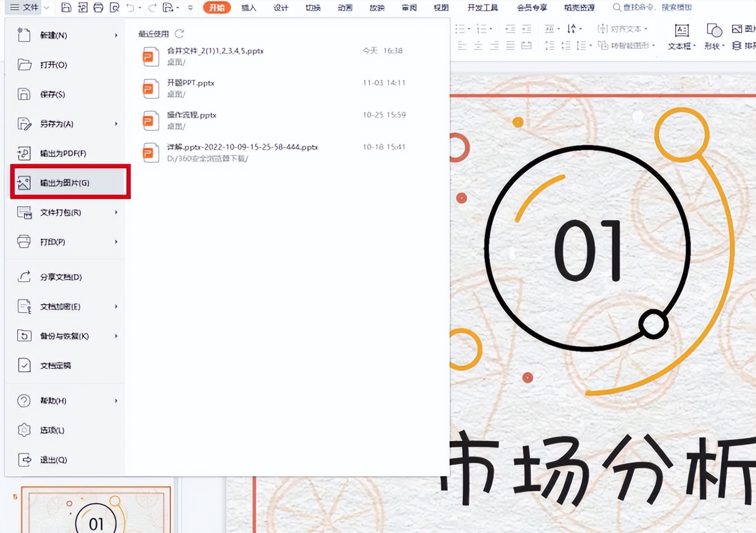
Task: Open the 文件 file menu button
Action: tap(24, 7)
